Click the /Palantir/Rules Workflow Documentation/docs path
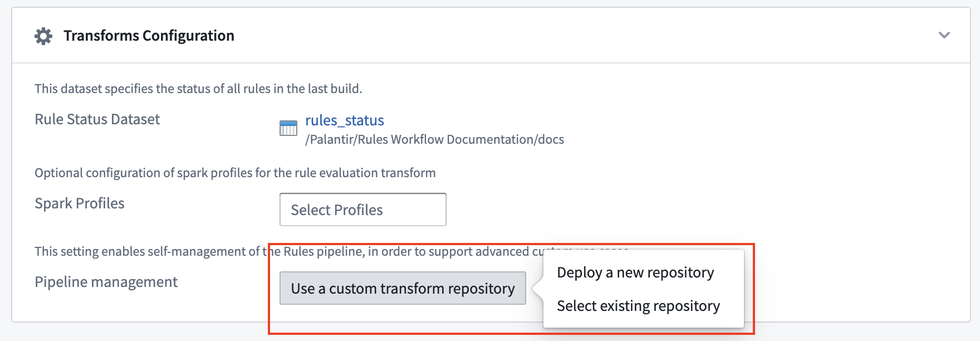980x341 pixels. click(434, 139)
